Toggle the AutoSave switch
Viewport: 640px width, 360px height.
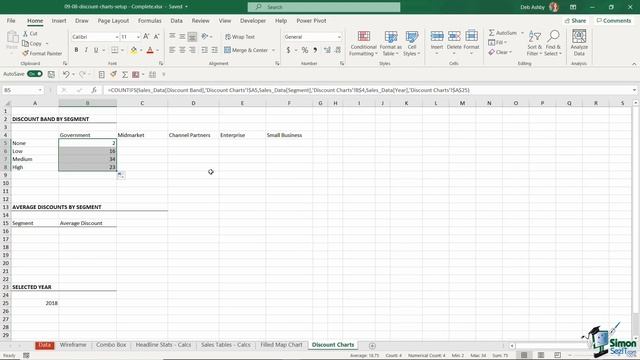(35, 74)
